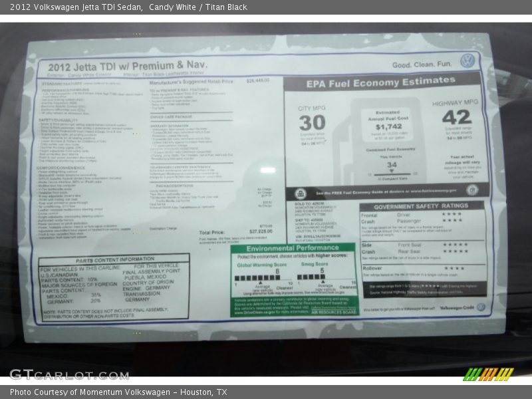
Task: Click the Frontal Crash Driver star rating
Action: [x=452, y=214]
